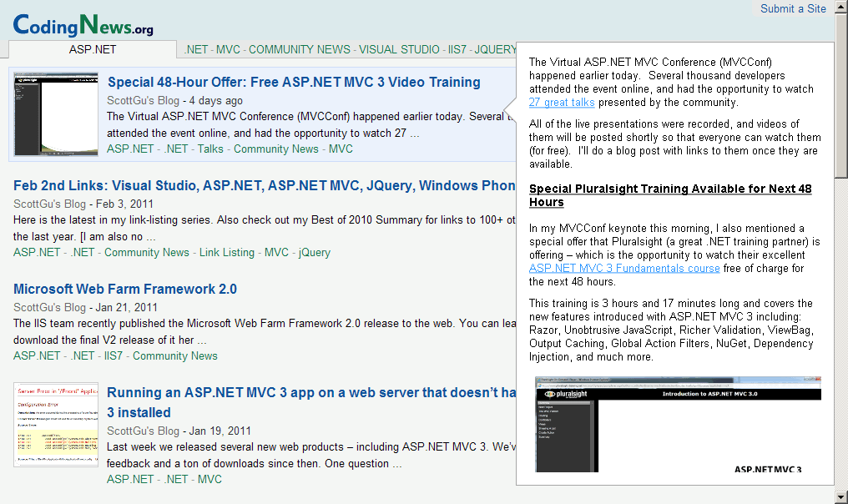848x504 pixels.
Task: Click the server error thumbnail of MVC 3 article
Action: 56,425
